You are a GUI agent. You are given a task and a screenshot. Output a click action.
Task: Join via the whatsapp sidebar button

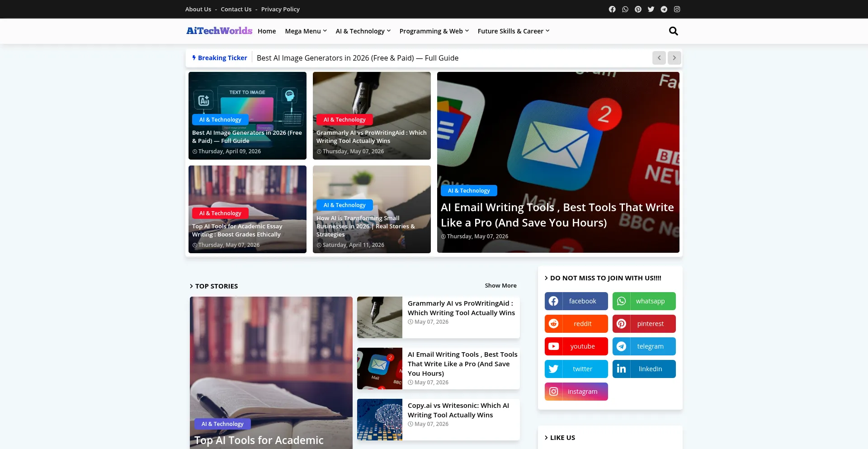pyautogui.click(x=644, y=301)
